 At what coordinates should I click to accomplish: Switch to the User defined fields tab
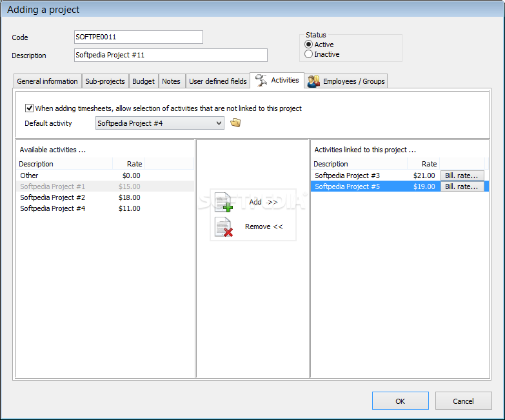[x=218, y=81]
